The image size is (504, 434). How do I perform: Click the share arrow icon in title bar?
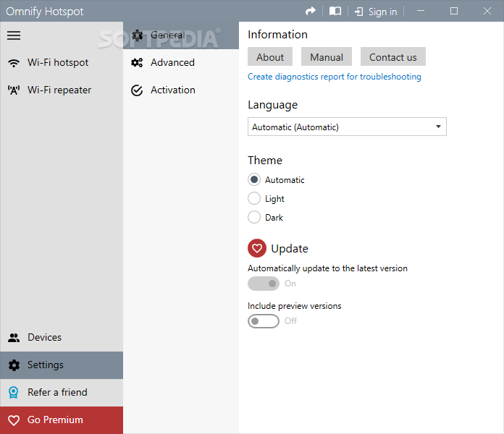pos(311,12)
